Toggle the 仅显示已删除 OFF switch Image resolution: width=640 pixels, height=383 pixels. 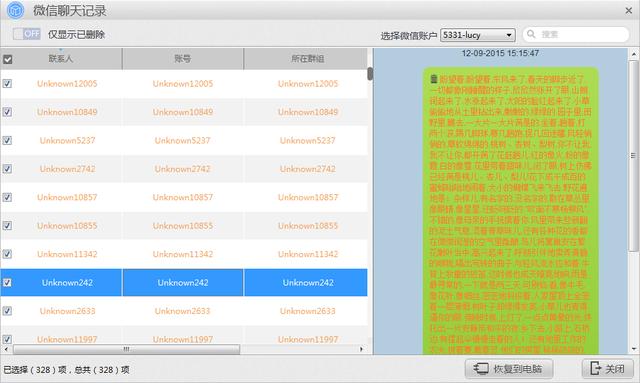click(27, 34)
